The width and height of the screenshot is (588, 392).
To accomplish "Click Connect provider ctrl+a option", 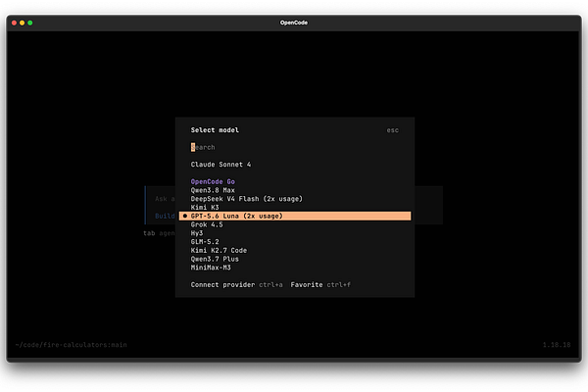I will pyautogui.click(x=236, y=285).
